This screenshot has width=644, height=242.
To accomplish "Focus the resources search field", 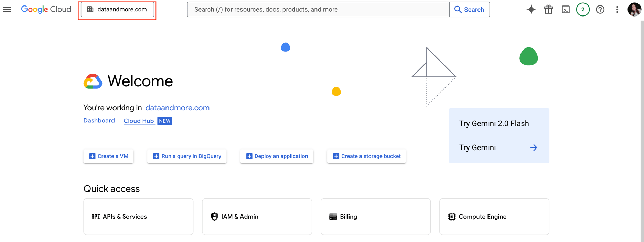I will coord(318,10).
